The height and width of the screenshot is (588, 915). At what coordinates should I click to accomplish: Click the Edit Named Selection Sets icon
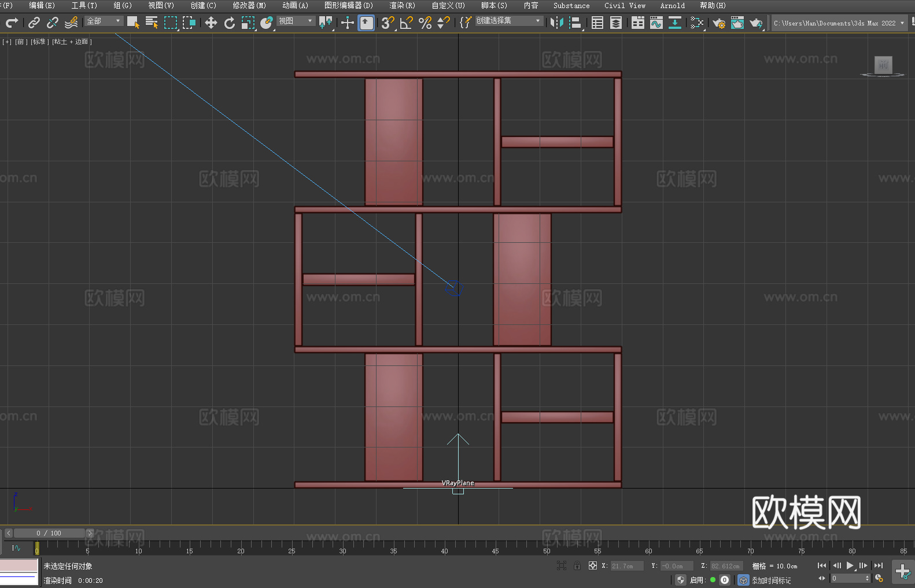[x=466, y=23]
